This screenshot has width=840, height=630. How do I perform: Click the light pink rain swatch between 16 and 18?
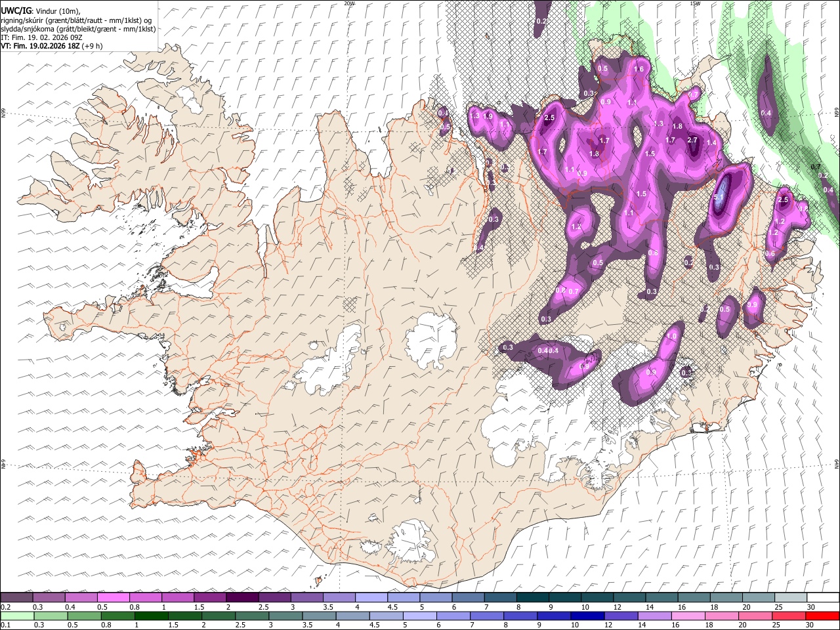688,616
